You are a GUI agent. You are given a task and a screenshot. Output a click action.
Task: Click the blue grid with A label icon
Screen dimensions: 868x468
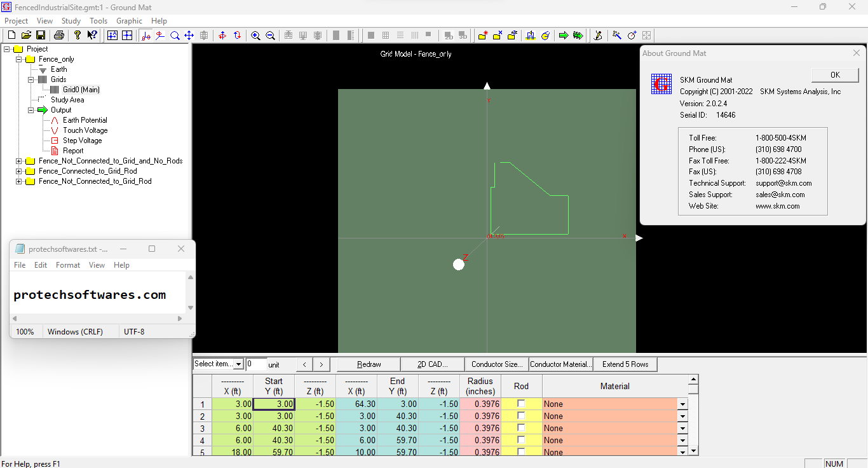point(112,36)
